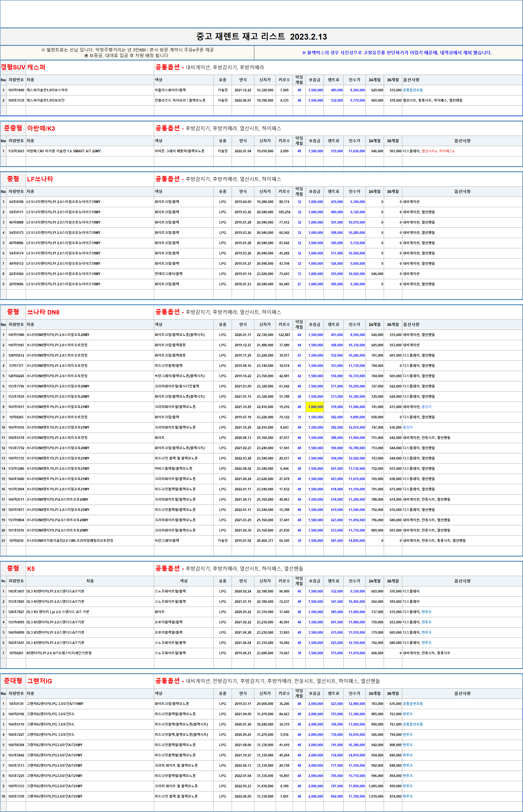Screen dimensions: 523x812
Task: Select the takeover price 14,850,000
Action: (x=356, y=540)
